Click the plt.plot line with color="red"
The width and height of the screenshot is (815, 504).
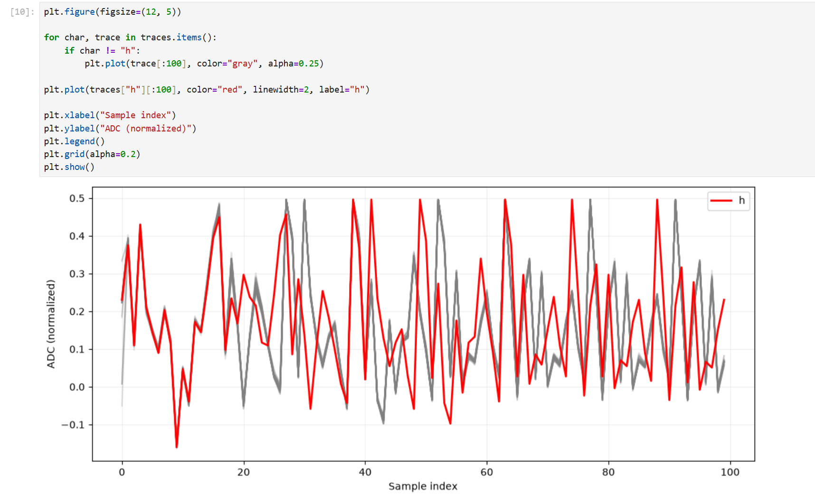coord(207,89)
